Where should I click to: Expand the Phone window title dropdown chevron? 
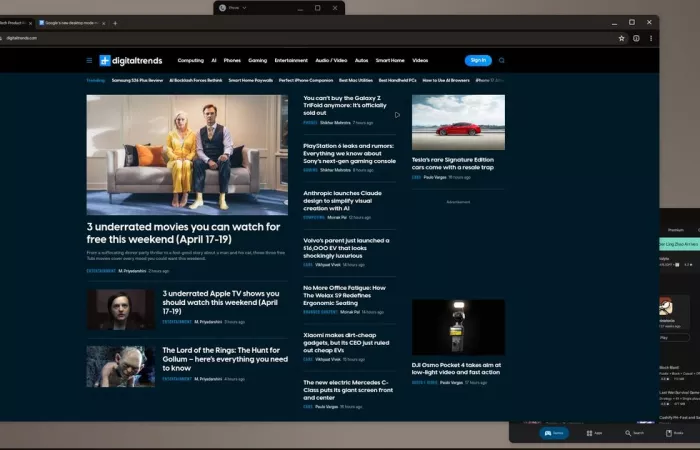(244, 8)
